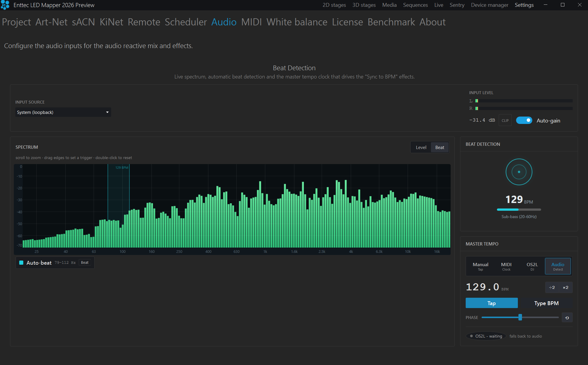This screenshot has width=588, height=365.
Task: Click the L input level meter
Action: click(x=524, y=101)
